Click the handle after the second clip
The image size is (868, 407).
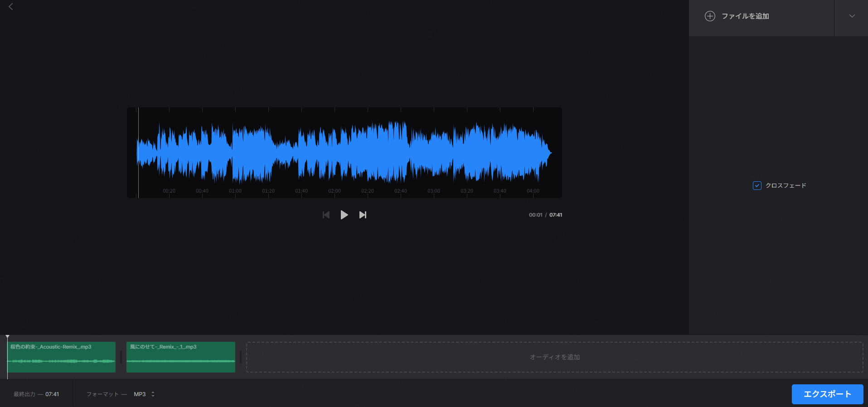click(x=241, y=357)
